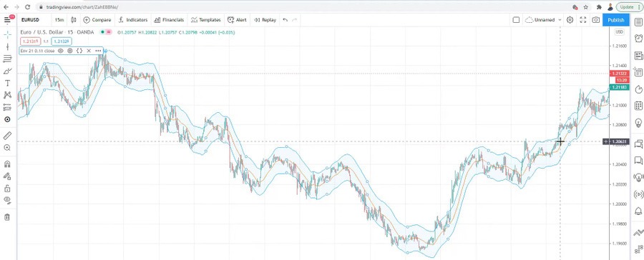This screenshot has width=644, height=260.
Task: Select the Text tool in left toolbar
Action: tap(7, 83)
